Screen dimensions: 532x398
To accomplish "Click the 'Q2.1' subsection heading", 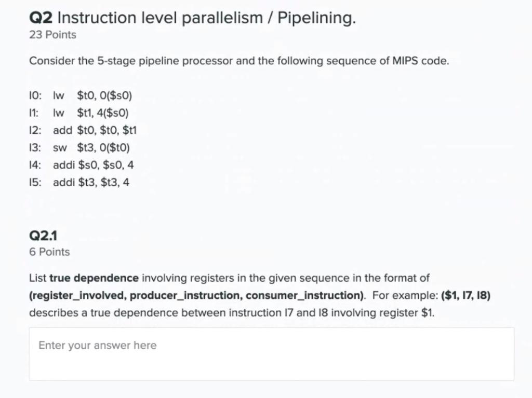I will (44, 235).
